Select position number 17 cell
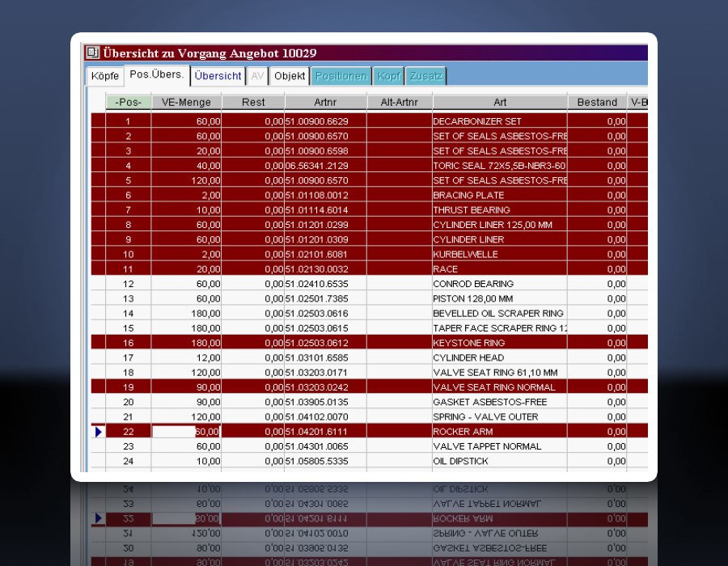Image resolution: width=728 pixels, height=566 pixels. pos(129,358)
